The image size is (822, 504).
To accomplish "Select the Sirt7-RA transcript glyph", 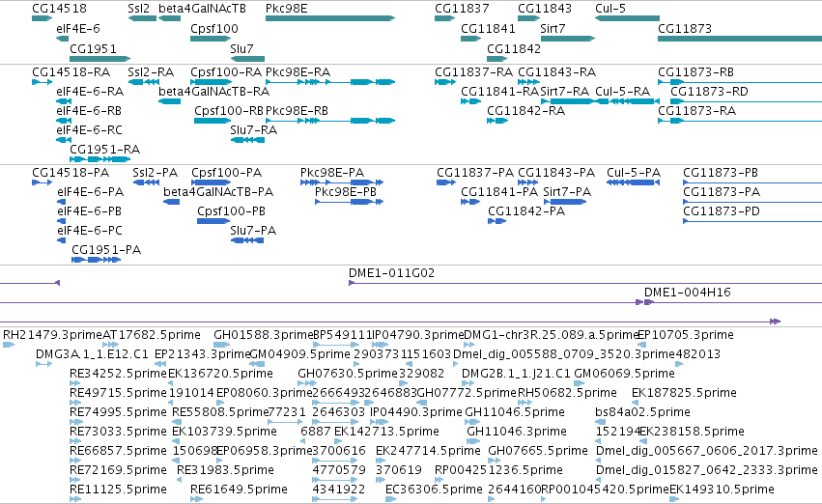I will 568,101.
